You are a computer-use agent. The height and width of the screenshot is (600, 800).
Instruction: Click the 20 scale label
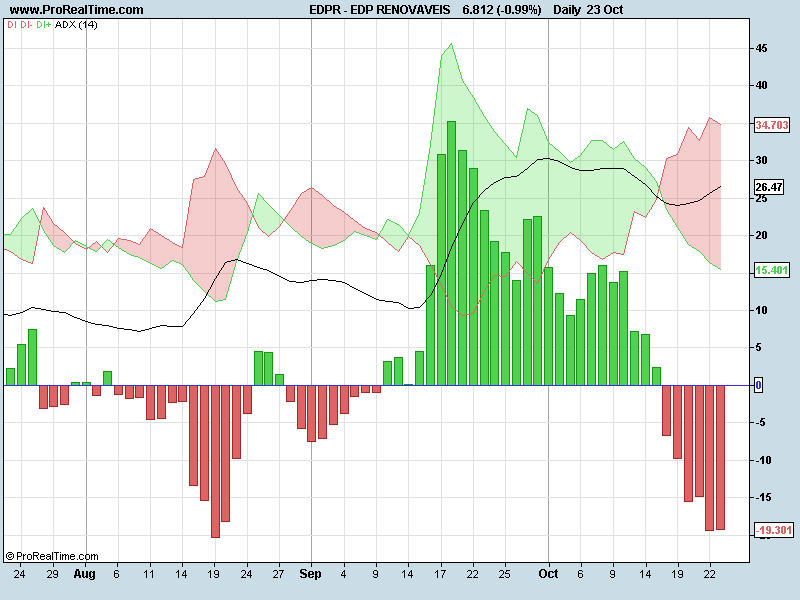[761, 235]
